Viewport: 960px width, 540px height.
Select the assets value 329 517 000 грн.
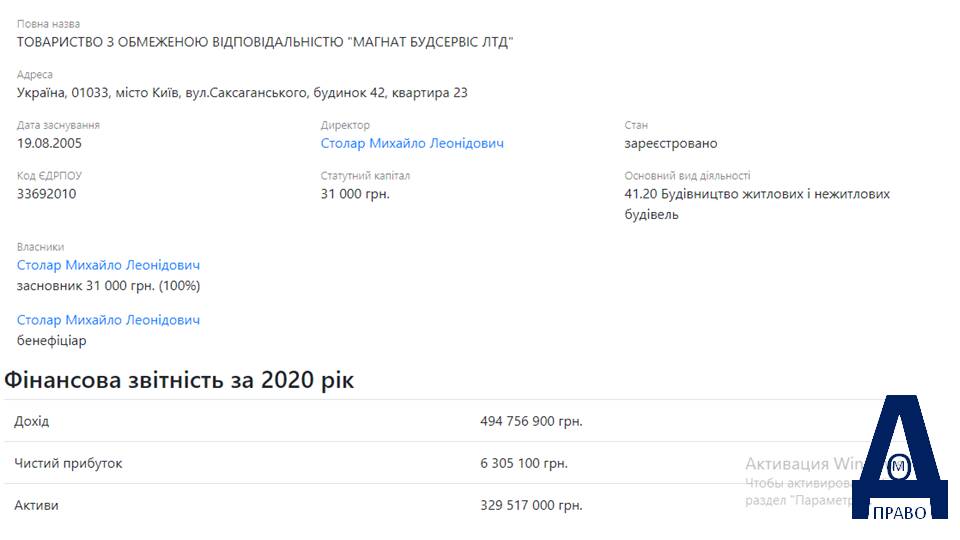(531, 506)
